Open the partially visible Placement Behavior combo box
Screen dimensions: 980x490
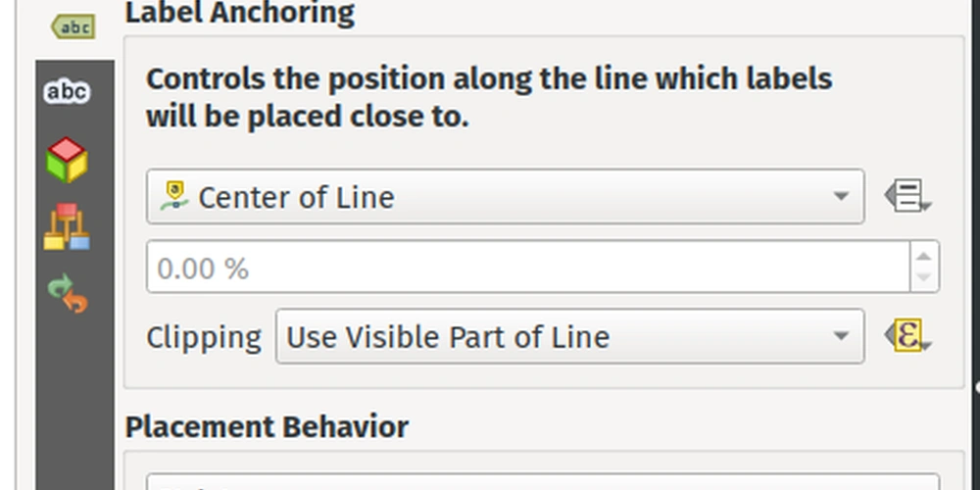pyautogui.click(x=543, y=481)
